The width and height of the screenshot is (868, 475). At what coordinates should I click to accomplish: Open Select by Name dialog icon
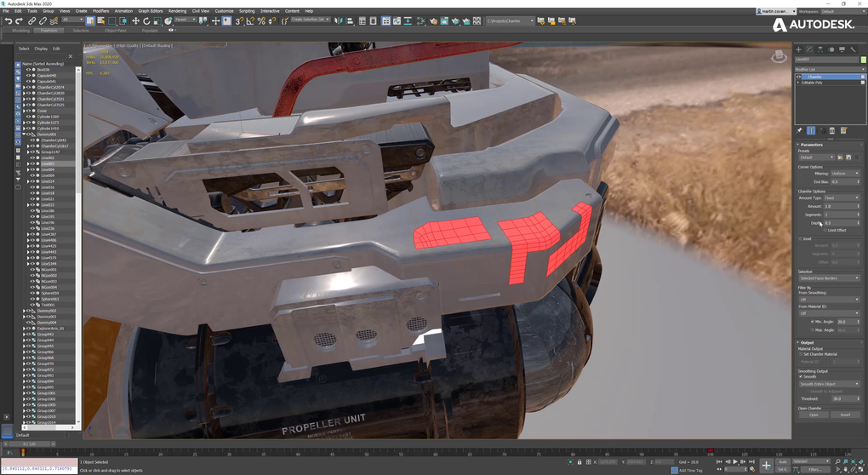pos(100,21)
